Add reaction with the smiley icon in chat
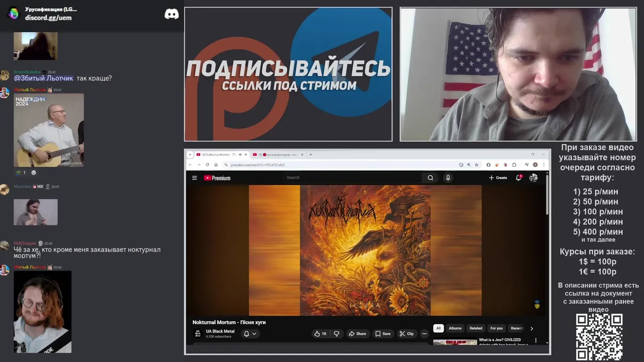The height and width of the screenshot is (362, 644). pos(34,172)
